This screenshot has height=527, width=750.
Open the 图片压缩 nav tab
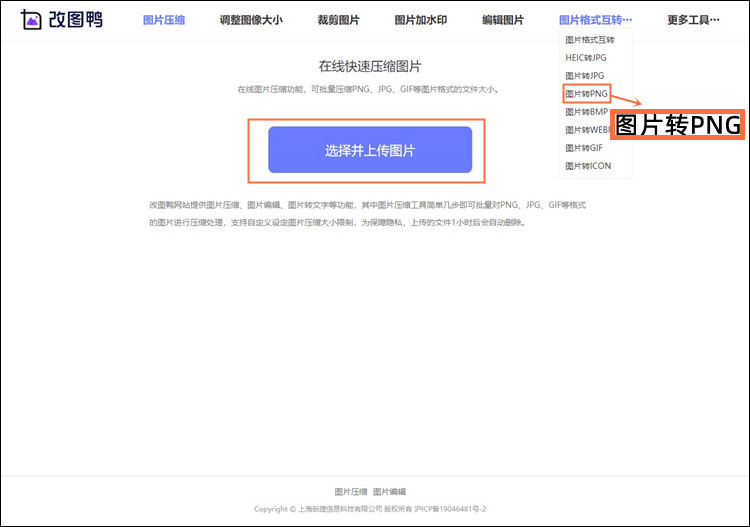[164, 20]
